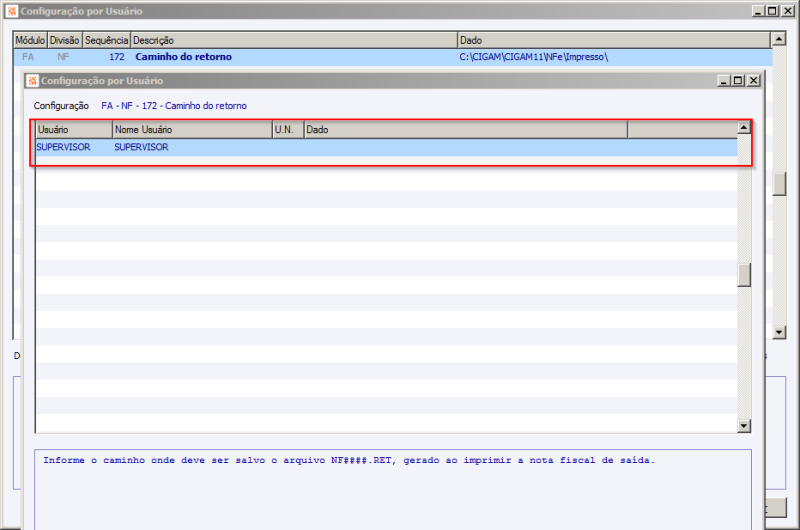This screenshot has width=800, height=530.
Task: Click outer window scrollbar thumb
Action: coord(779,184)
